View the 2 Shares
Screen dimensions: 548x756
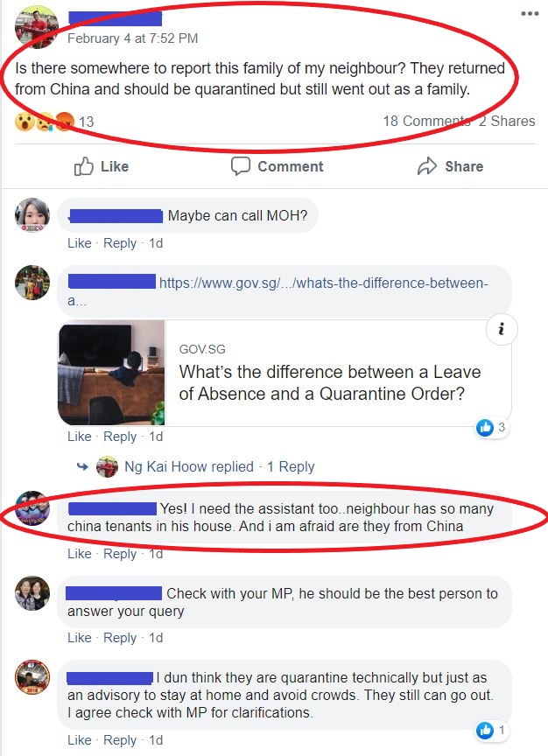pos(507,121)
